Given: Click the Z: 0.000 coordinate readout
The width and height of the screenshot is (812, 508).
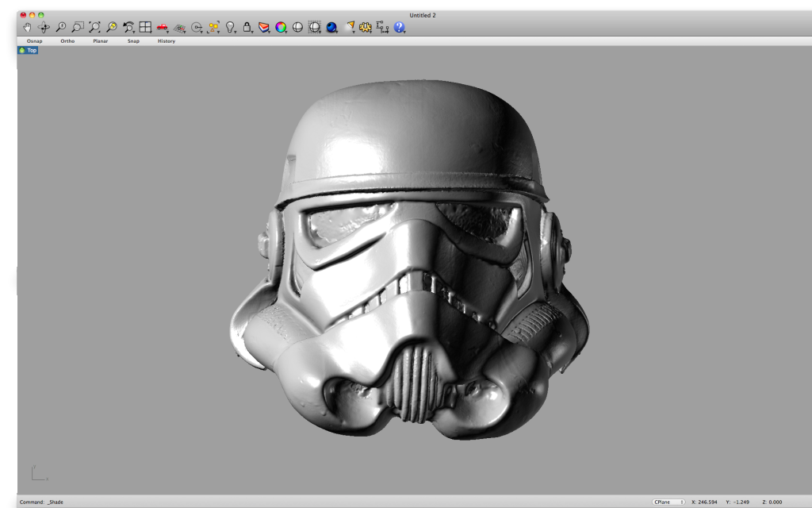Looking at the screenshot, I should tap(772, 502).
